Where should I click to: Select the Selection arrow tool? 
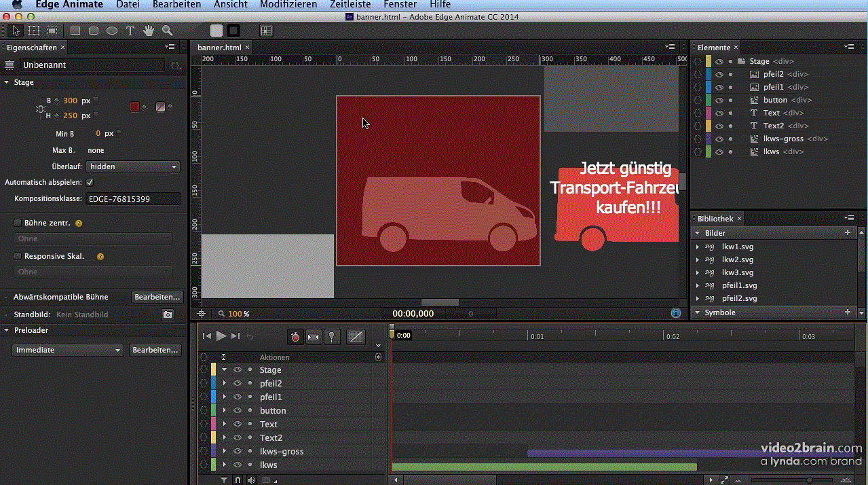[15, 31]
